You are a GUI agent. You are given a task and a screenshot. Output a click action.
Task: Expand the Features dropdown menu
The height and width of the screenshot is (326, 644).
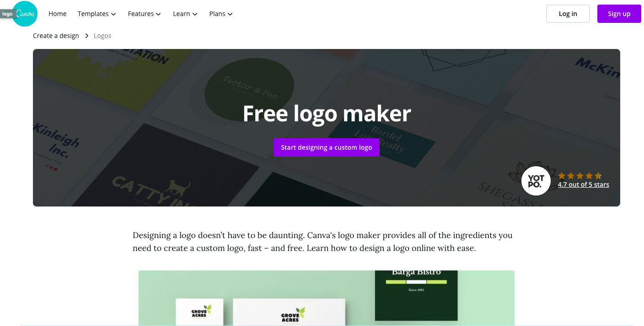pos(144,14)
